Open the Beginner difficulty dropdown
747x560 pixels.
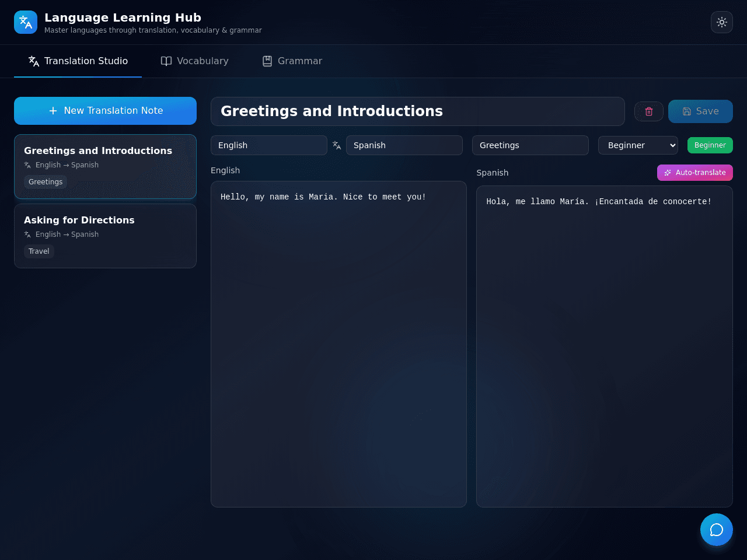(x=638, y=145)
